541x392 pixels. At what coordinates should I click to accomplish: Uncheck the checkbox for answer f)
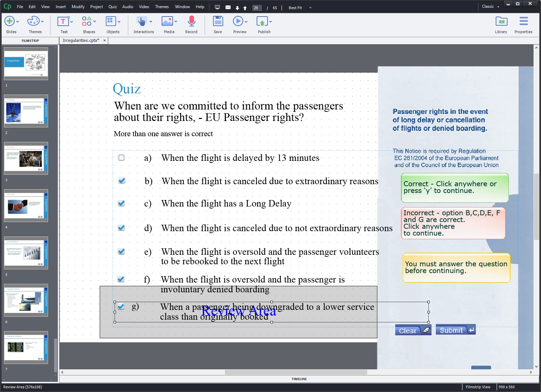[x=121, y=279]
